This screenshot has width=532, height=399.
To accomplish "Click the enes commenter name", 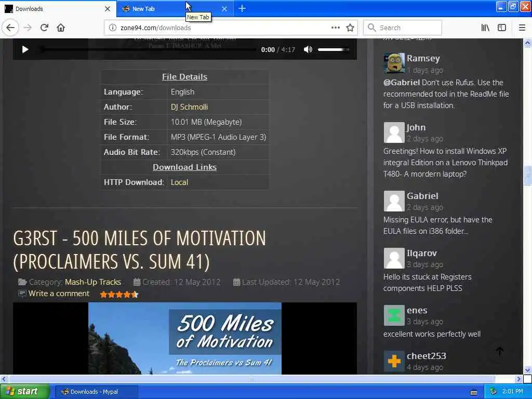I will pos(417,311).
